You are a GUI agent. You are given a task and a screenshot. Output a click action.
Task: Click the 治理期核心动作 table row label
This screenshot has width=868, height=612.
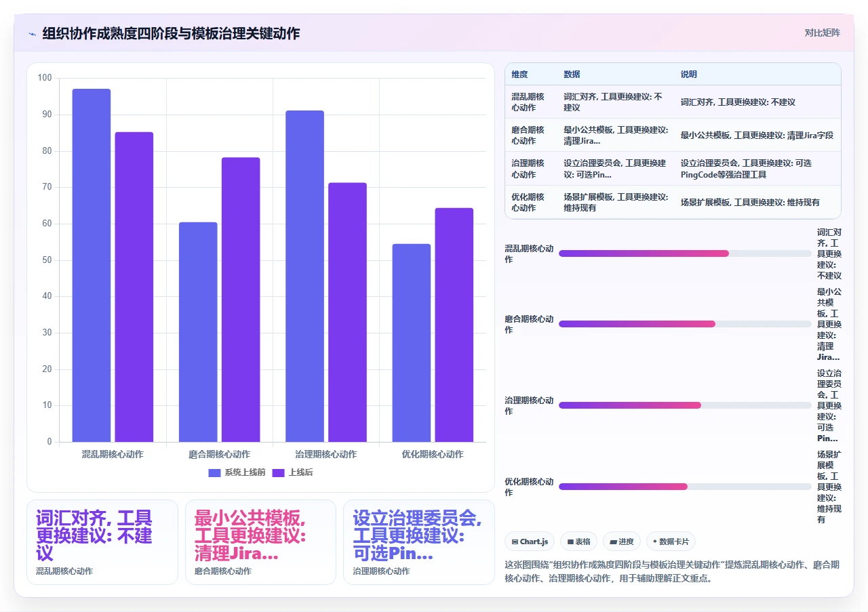pos(528,169)
